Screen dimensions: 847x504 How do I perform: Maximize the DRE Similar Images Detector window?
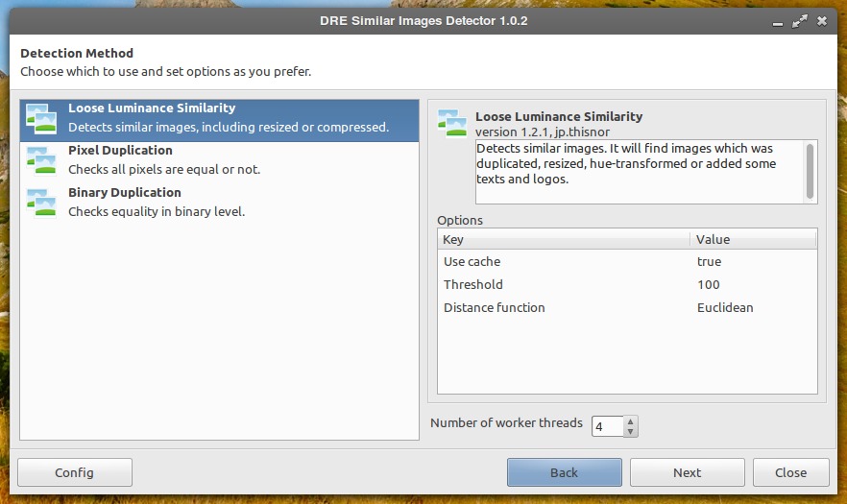[799, 21]
